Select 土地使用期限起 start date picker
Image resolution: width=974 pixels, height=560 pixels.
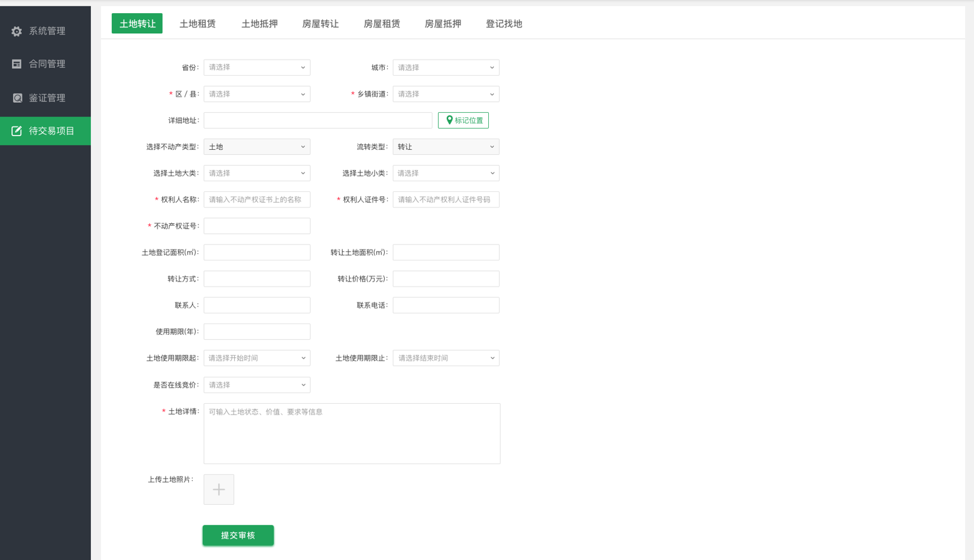(257, 358)
